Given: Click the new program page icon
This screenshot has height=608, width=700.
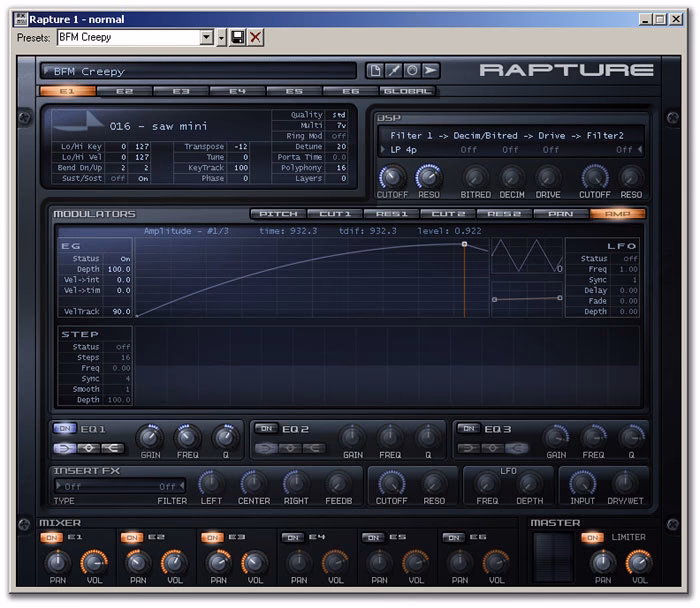Looking at the screenshot, I should point(375,71).
